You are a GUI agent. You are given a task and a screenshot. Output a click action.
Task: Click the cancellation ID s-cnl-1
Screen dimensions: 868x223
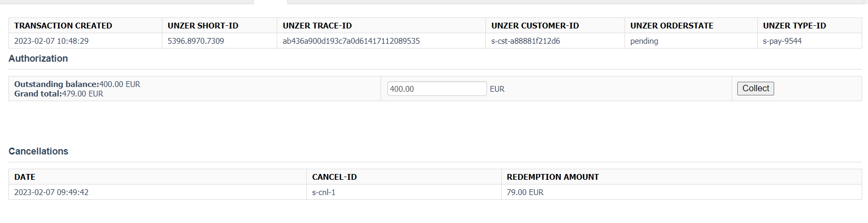pyautogui.click(x=324, y=192)
